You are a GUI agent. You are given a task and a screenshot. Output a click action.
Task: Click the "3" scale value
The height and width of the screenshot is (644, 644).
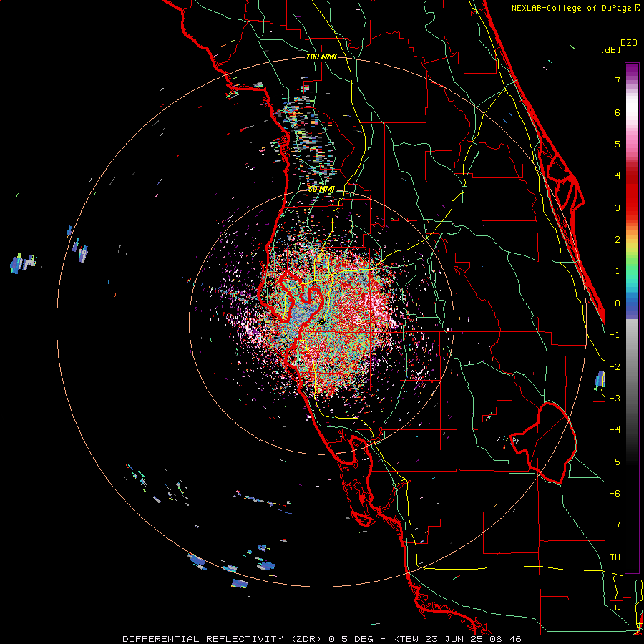coord(618,208)
